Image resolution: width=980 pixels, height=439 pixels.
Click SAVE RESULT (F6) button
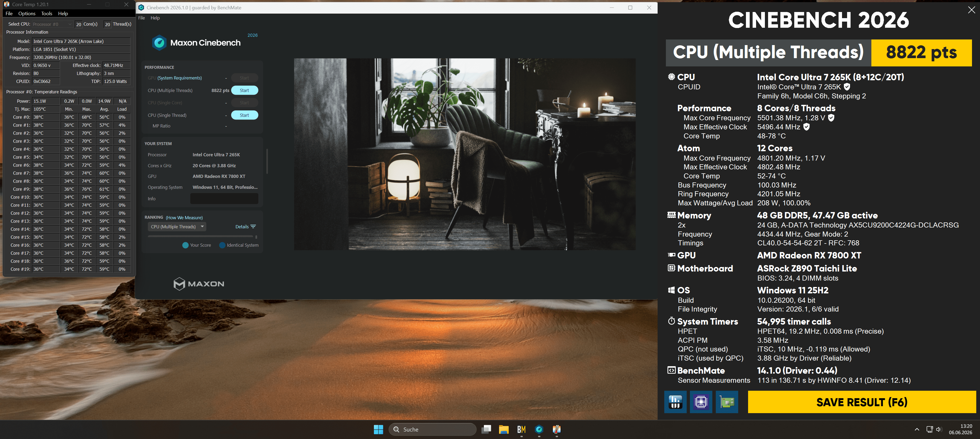[x=862, y=402]
